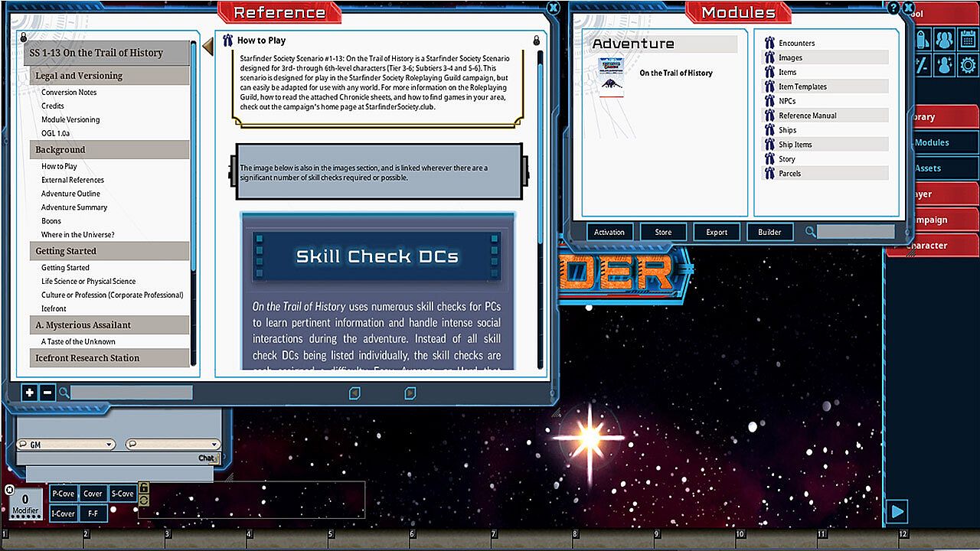Open the Encounters list link icon
Viewport: 980px width, 551px height.
click(769, 43)
